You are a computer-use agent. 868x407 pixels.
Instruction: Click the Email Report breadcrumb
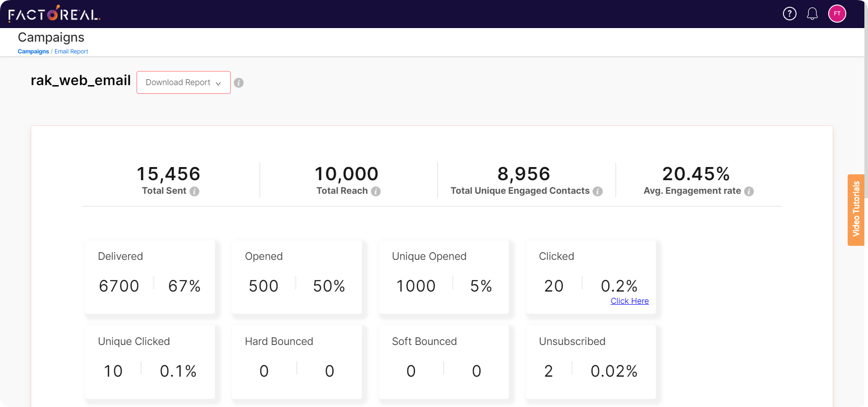(71, 52)
